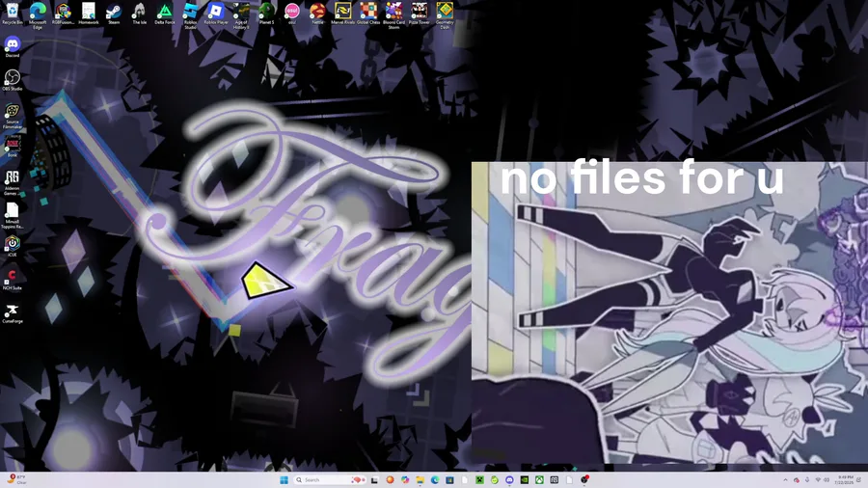Launch the iCUE desktop shortcut

[13, 246]
